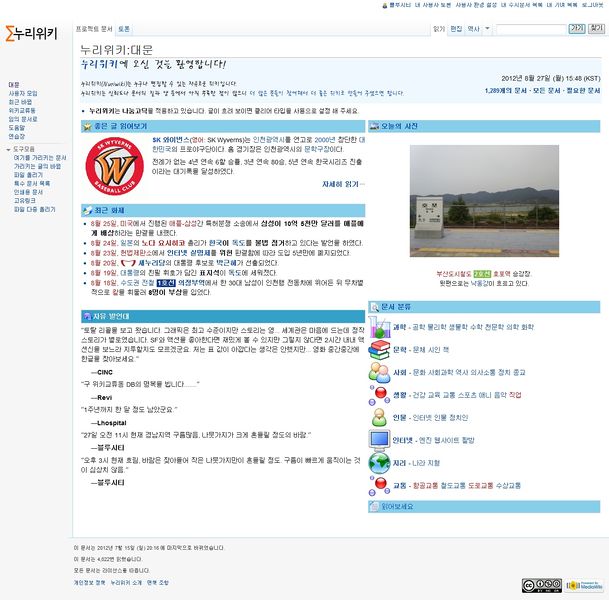
Task: Click the speech icon beside 자유 발언대
Action: coord(87,316)
